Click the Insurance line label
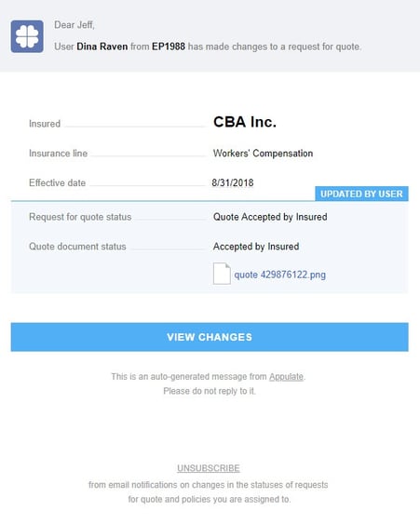 coord(58,154)
